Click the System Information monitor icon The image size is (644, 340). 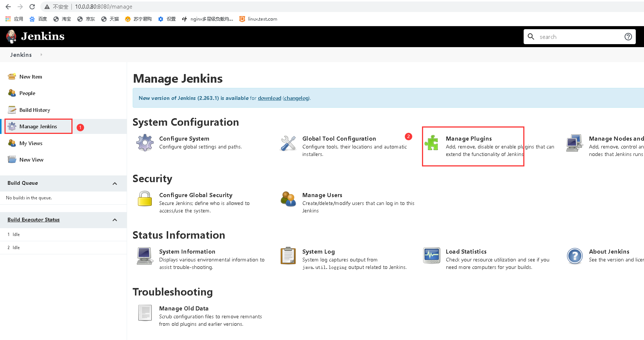tap(145, 256)
